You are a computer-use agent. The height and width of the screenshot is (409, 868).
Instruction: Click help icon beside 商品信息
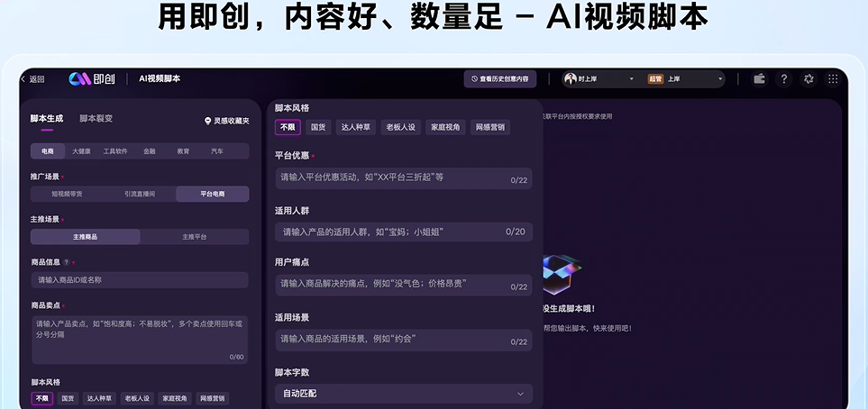(66, 262)
